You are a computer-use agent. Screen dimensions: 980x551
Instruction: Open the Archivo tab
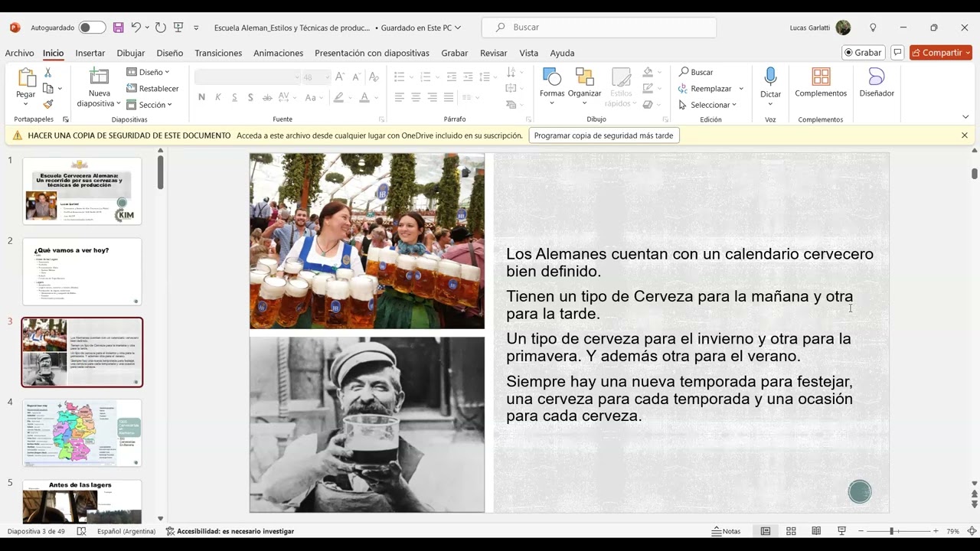point(19,53)
